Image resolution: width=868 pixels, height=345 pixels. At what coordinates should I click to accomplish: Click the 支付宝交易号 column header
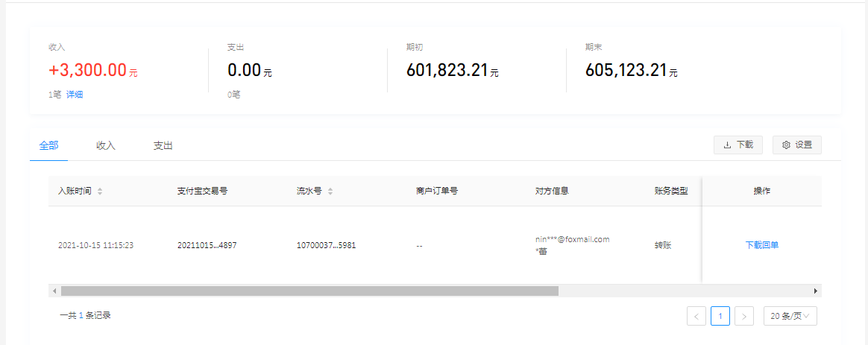coord(202,192)
